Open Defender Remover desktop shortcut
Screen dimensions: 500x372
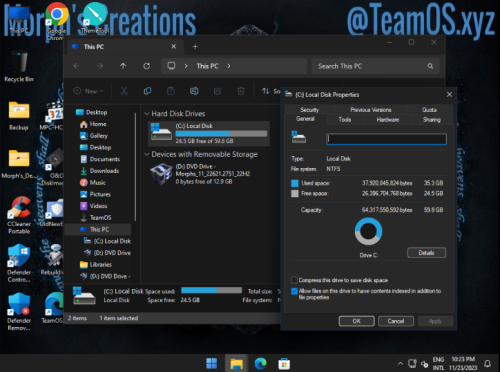(19, 312)
